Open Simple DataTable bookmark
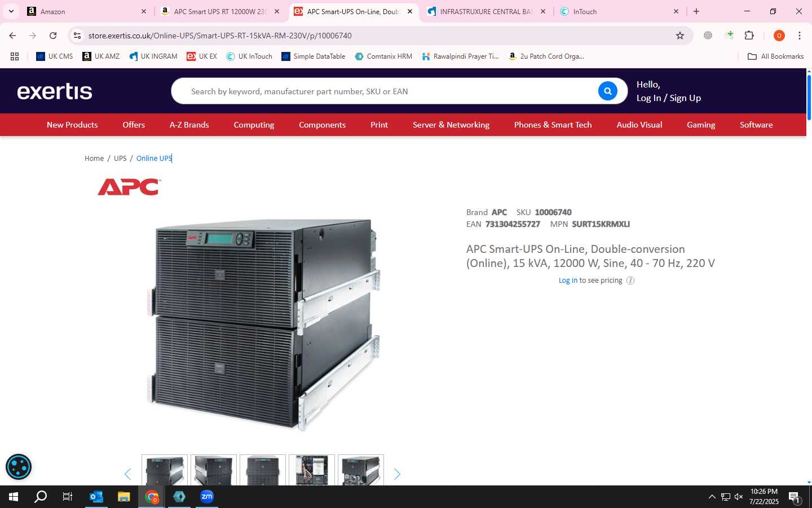The image size is (812, 508). pyautogui.click(x=314, y=56)
